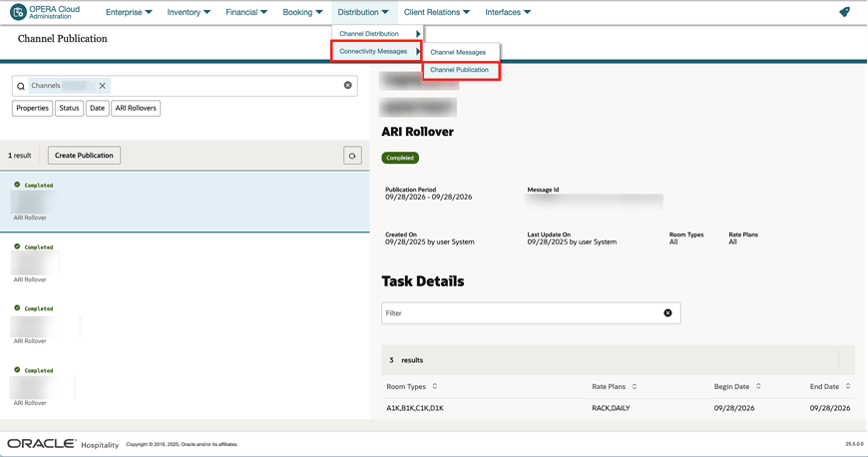Click the RACK,DAILY rate plans cell
868x457 pixels.
612,408
